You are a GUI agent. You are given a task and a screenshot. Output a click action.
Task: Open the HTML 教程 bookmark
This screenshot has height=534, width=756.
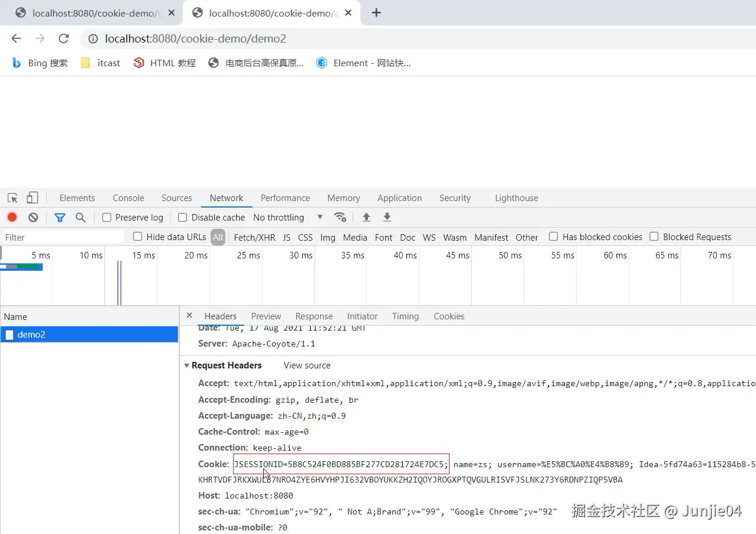click(x=164, y=63)
